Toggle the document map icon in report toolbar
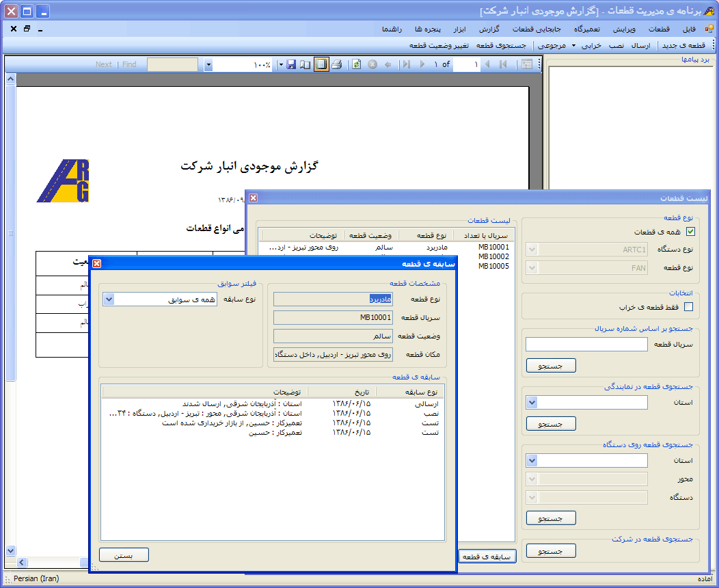The image size is (719, 588). 527,65
